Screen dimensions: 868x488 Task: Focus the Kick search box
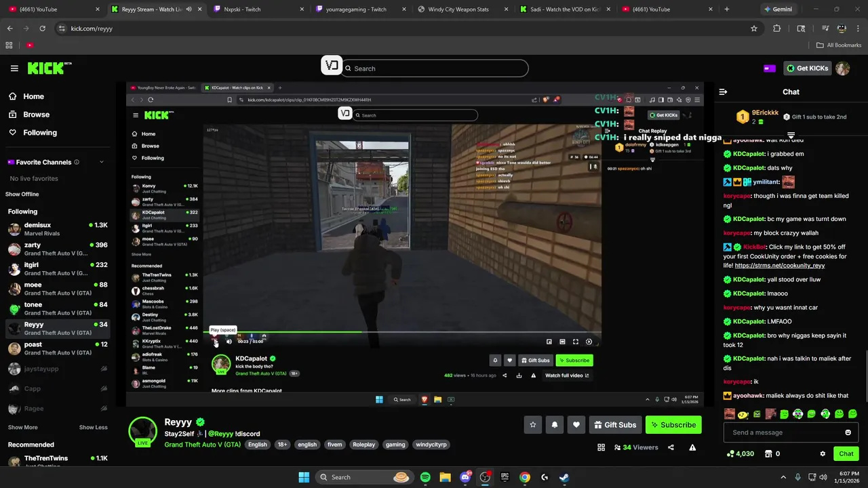pos(434,68)
